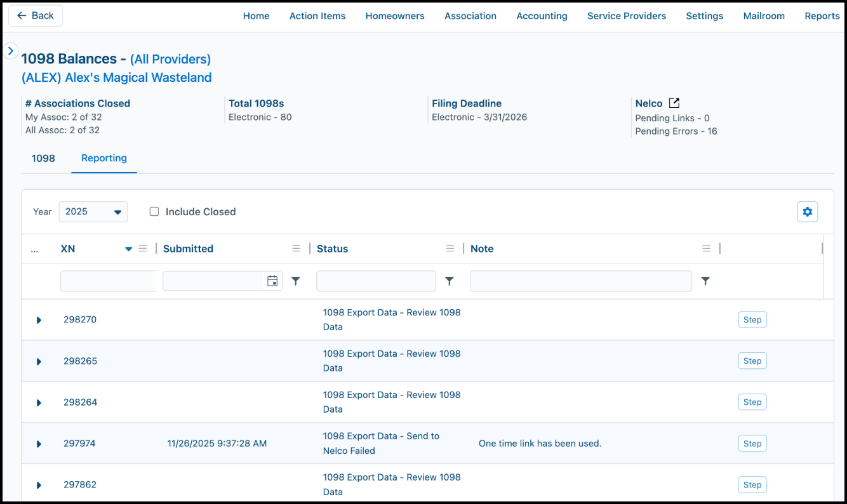Screen dimensions: 847x504
Task: Open Submitted column menu icon
Action: (x=297, y=249)
